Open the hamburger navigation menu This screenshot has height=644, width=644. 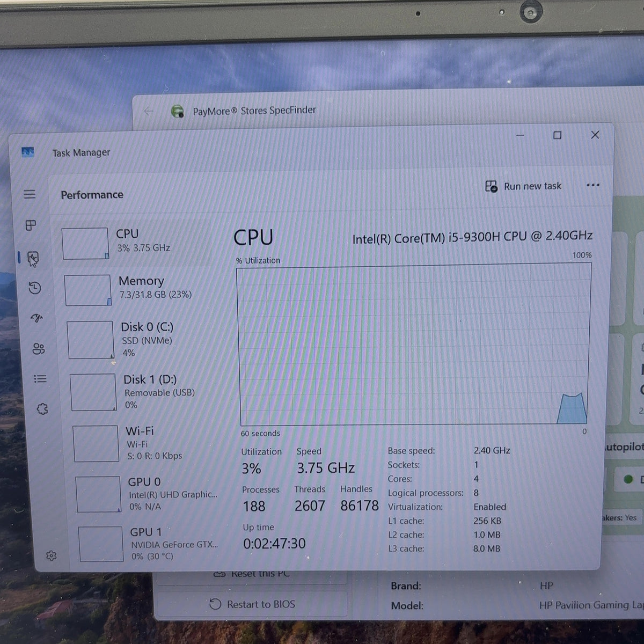point(30,194)
